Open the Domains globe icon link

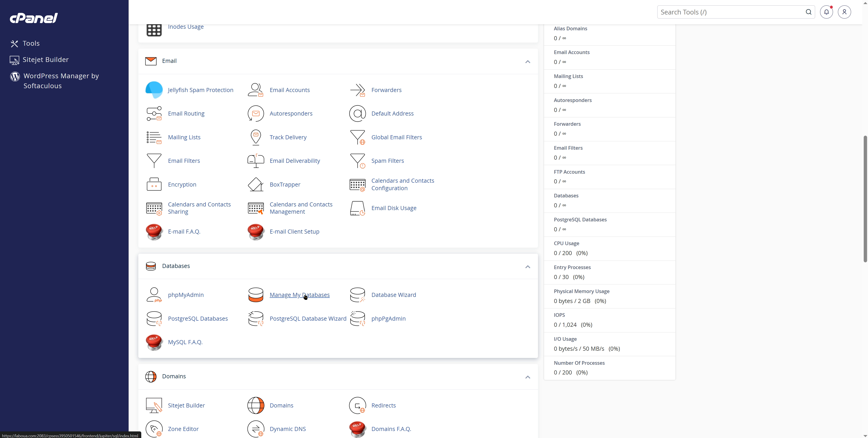pos(255,405)
